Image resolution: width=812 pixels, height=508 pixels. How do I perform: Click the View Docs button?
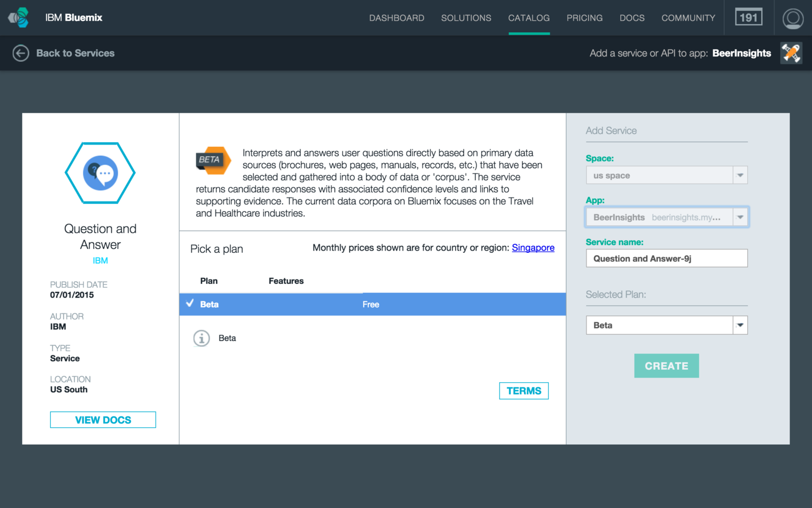(103, 420)
